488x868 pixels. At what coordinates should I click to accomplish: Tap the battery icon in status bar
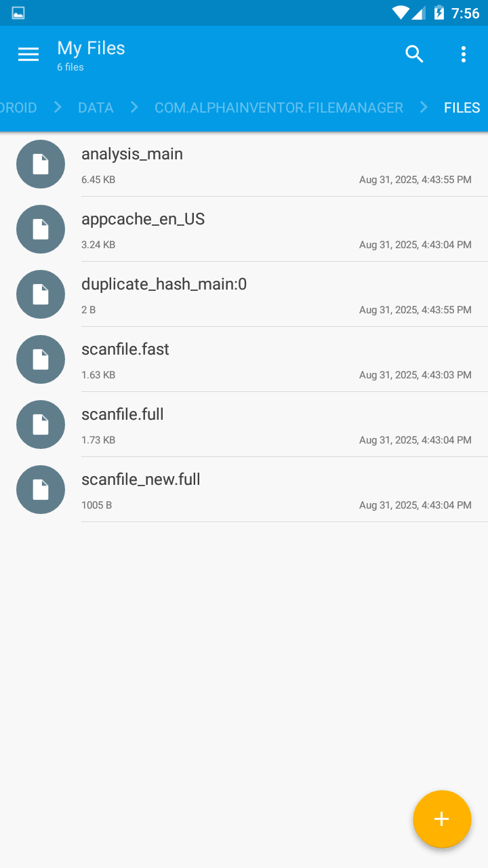[439, 13]
